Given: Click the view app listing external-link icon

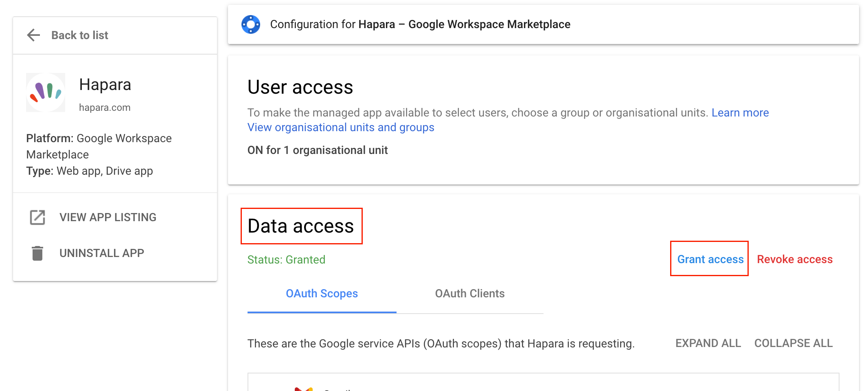Looking at the screenshot, I should pos(37,217).
